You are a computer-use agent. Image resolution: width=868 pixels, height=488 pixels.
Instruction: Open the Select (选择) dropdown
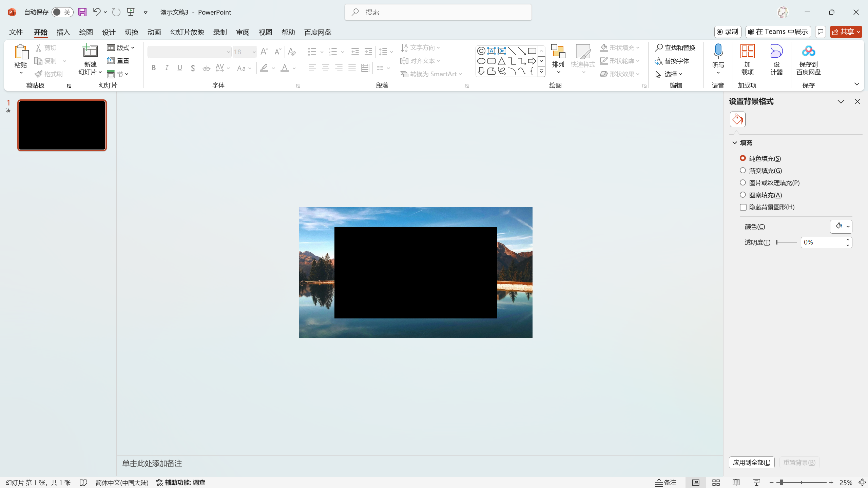669,74
